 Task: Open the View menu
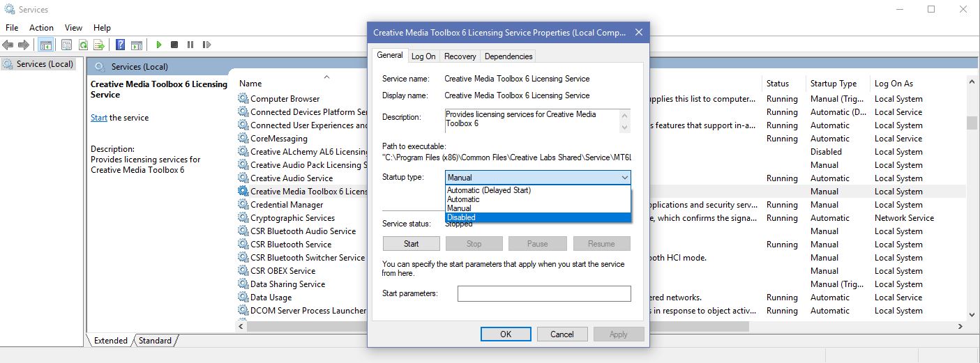coord(73,28)
